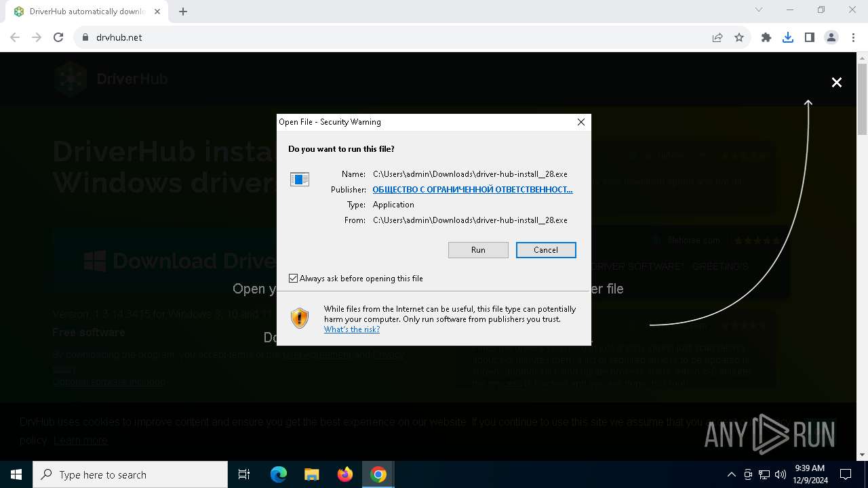Open the taskbar clock and date
Screen dimensions: 868x488
[x=810, y=474]
